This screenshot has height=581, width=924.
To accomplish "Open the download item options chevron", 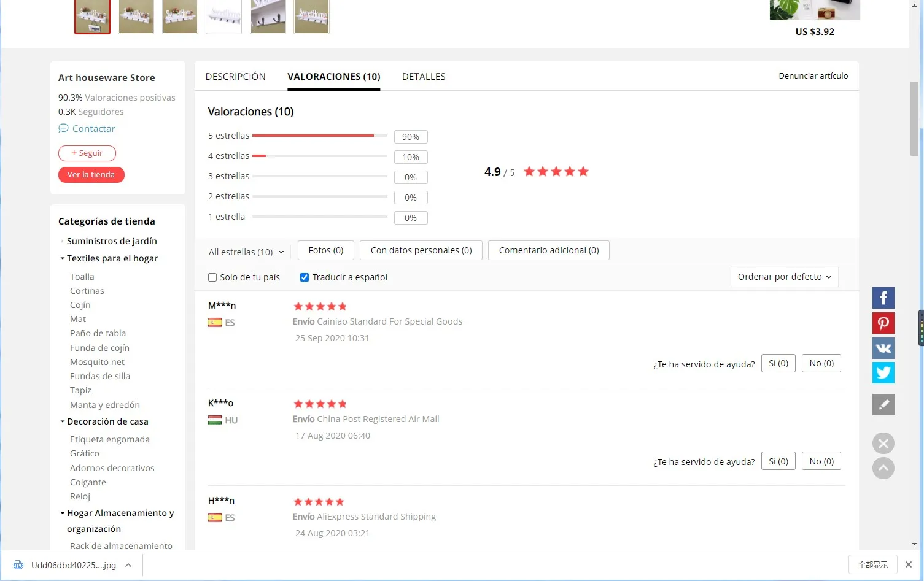I will point(128,565).
